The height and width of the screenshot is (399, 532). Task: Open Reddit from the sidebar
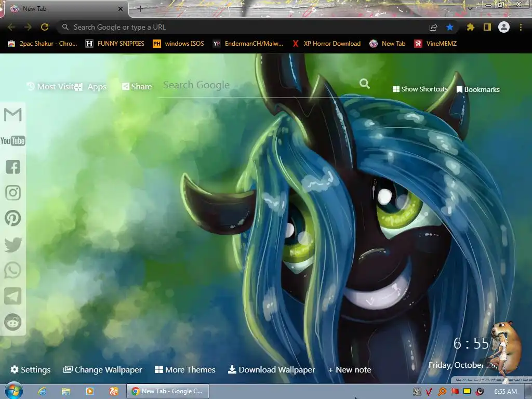(13, 322)
